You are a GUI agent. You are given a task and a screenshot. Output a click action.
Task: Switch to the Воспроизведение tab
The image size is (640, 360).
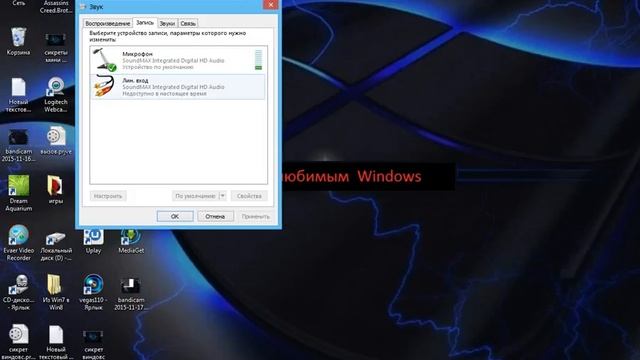click(x=108, y=23)
